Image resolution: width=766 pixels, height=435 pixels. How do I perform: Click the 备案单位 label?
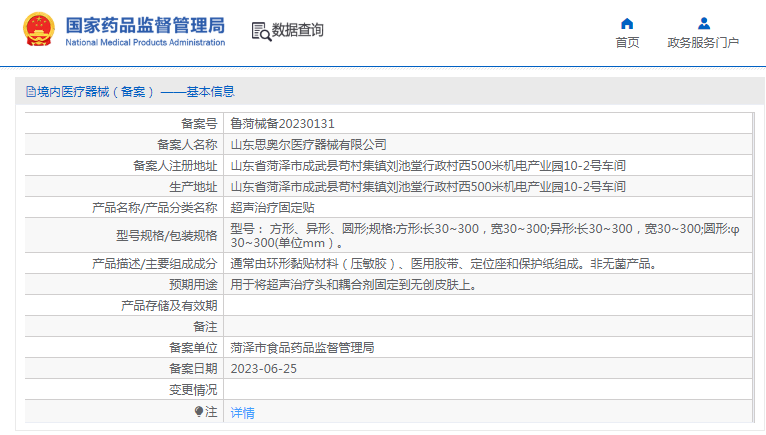tap(193, 348)
